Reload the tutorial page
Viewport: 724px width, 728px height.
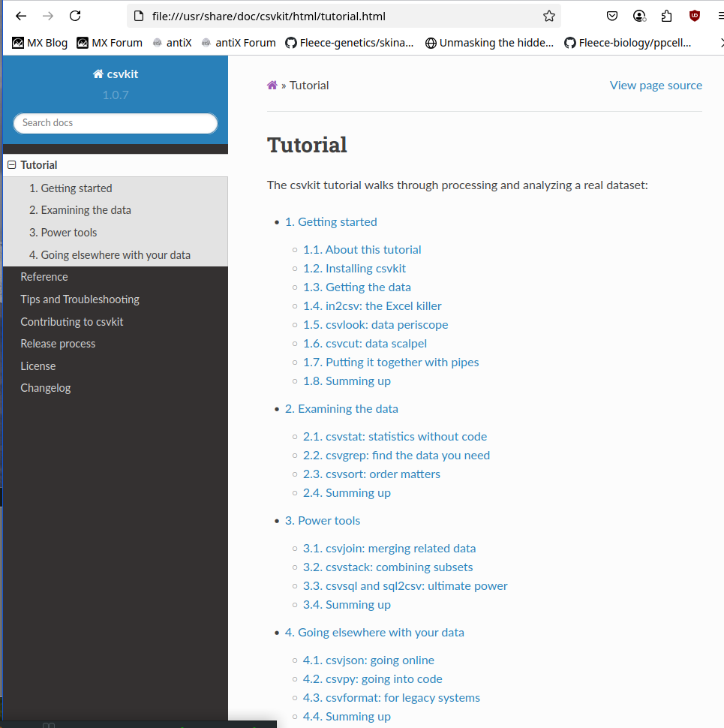tap(75, 17)
